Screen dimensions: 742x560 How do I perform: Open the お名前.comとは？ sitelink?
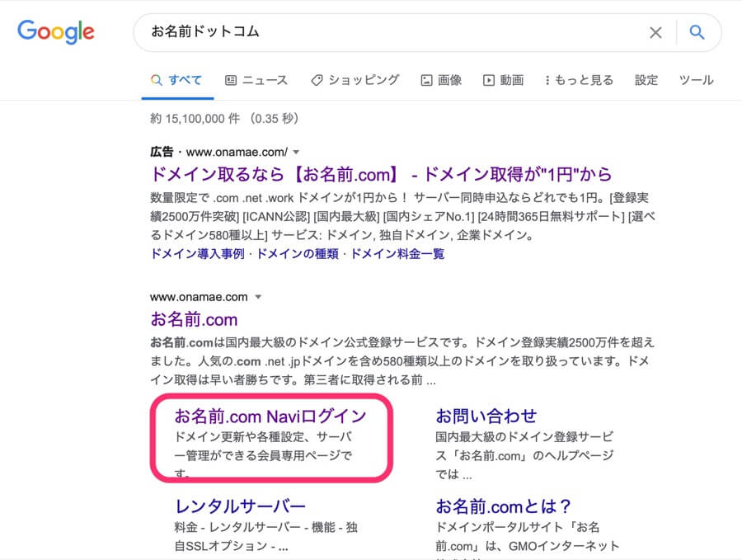tap(504, 506)
